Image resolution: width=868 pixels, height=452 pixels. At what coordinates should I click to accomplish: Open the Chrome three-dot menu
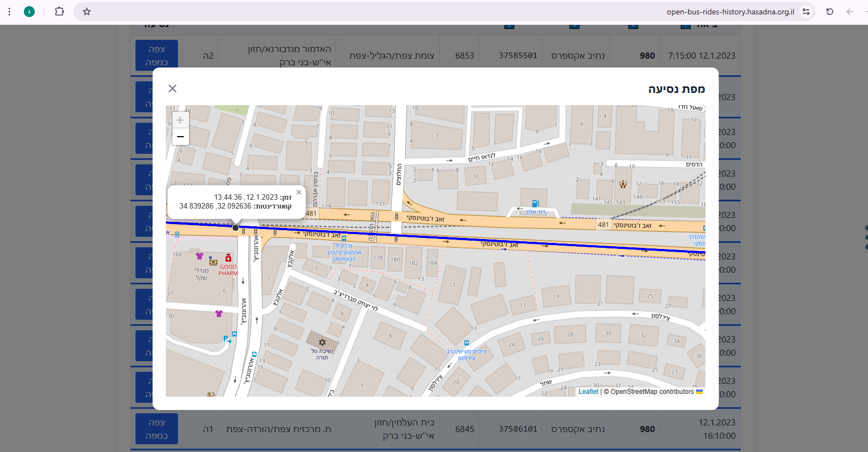9,12
